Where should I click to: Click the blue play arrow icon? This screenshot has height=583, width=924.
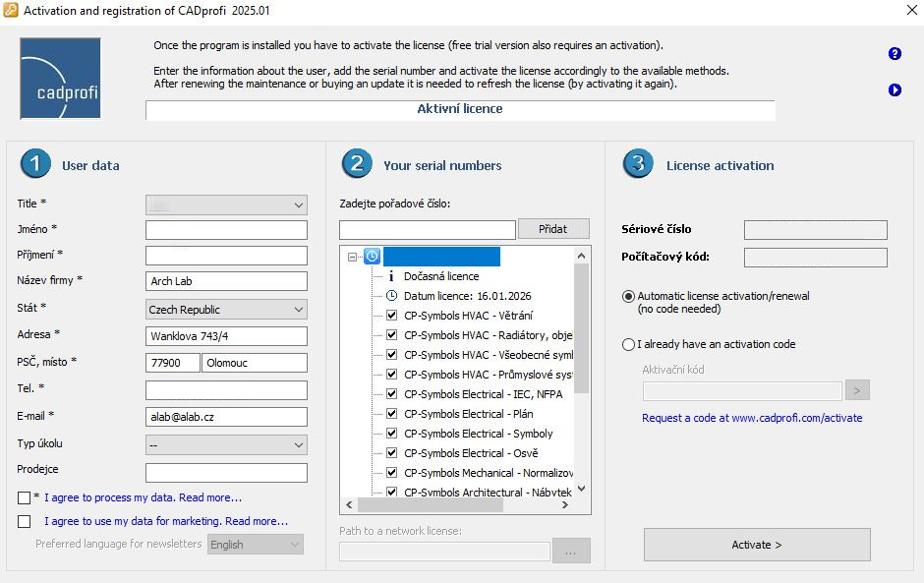(895, 90)
